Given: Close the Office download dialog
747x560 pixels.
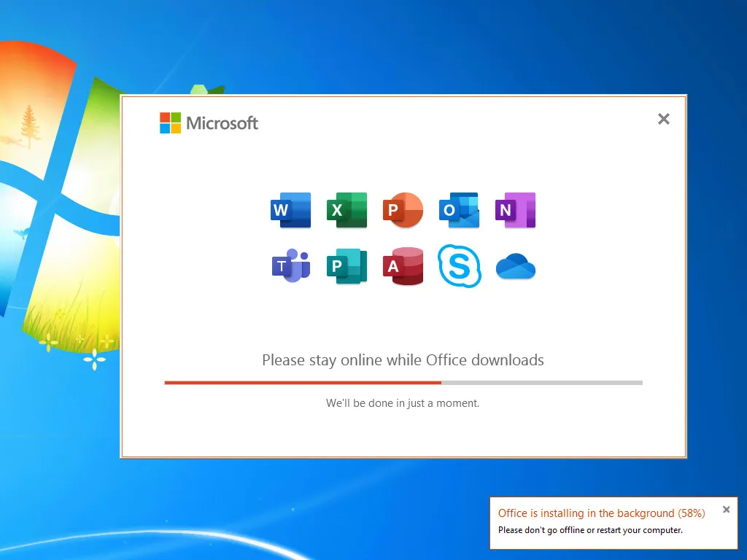Looking at the screenshot, I should [x=664, y=119].
